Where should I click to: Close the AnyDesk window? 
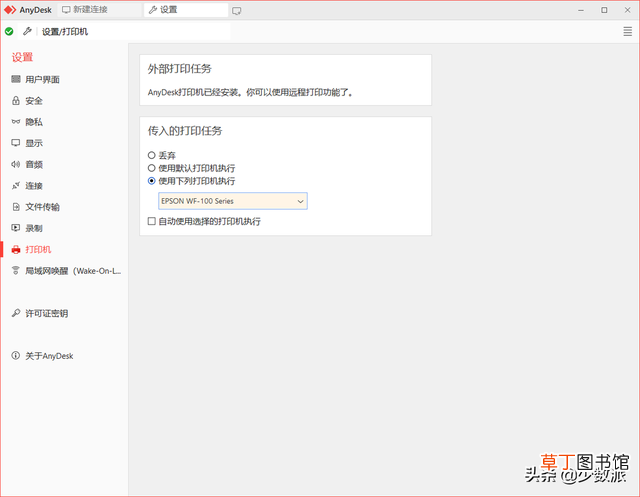(627, 10)
